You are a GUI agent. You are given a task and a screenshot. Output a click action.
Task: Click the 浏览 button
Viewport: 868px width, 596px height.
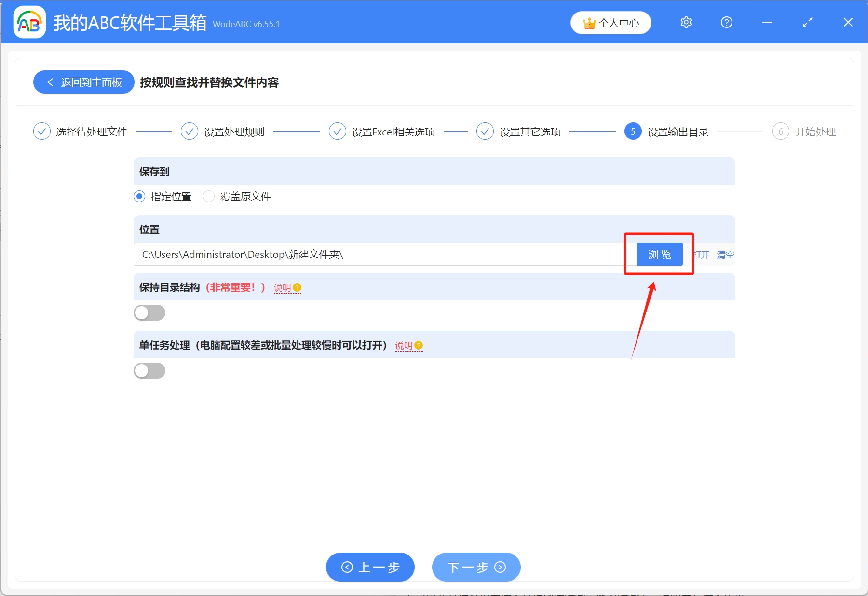[659, 254]
